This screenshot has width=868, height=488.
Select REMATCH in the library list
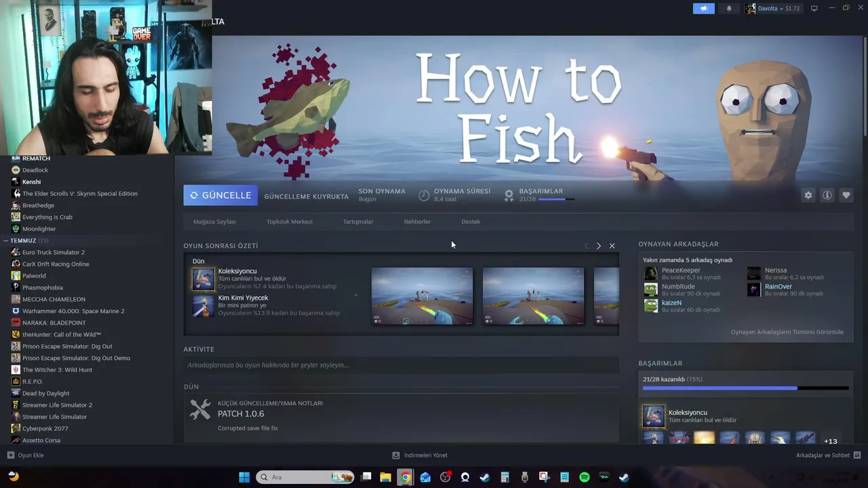click(36, 159)
